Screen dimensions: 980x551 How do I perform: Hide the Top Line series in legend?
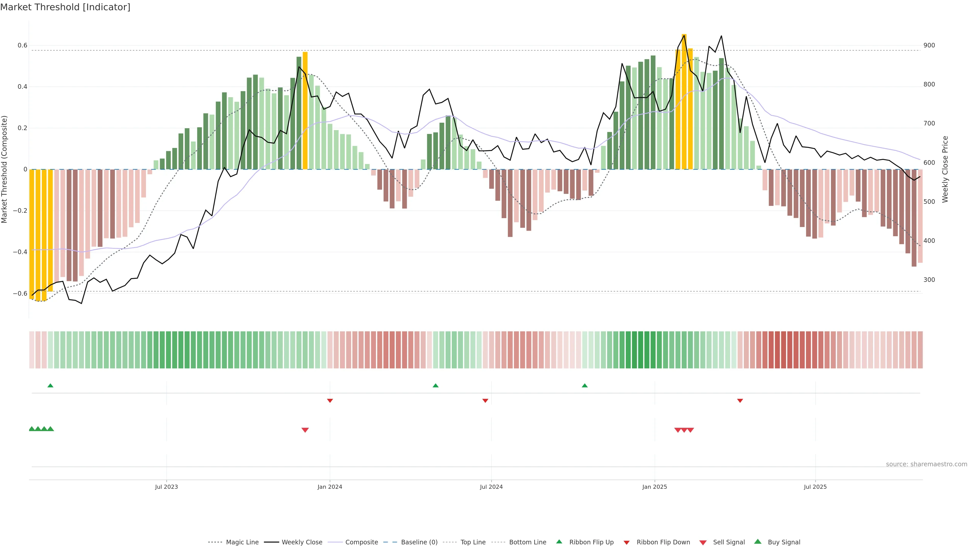pos(473,542)
